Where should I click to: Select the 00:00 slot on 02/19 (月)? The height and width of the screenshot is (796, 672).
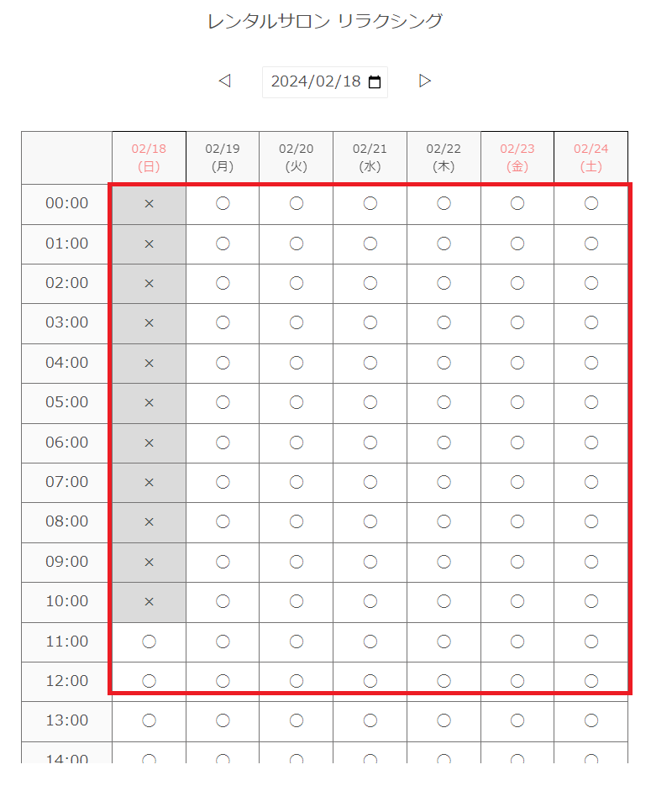223,203
